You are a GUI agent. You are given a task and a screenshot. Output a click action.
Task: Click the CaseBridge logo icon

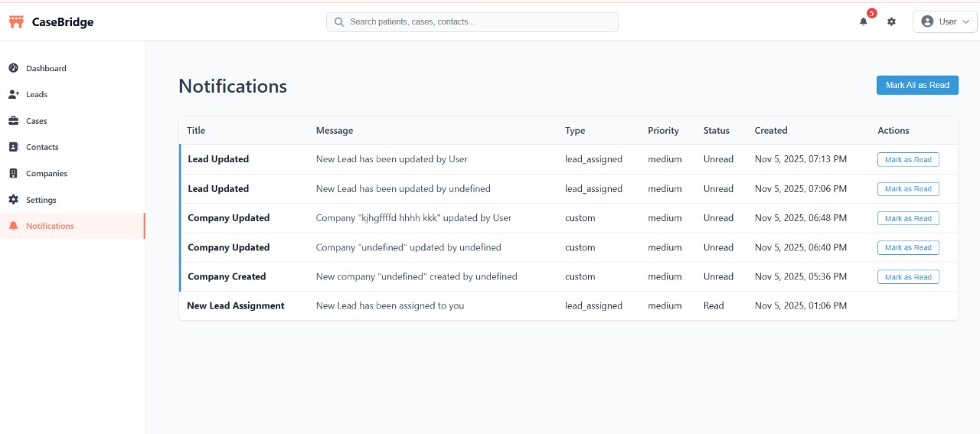pos(16,22)
